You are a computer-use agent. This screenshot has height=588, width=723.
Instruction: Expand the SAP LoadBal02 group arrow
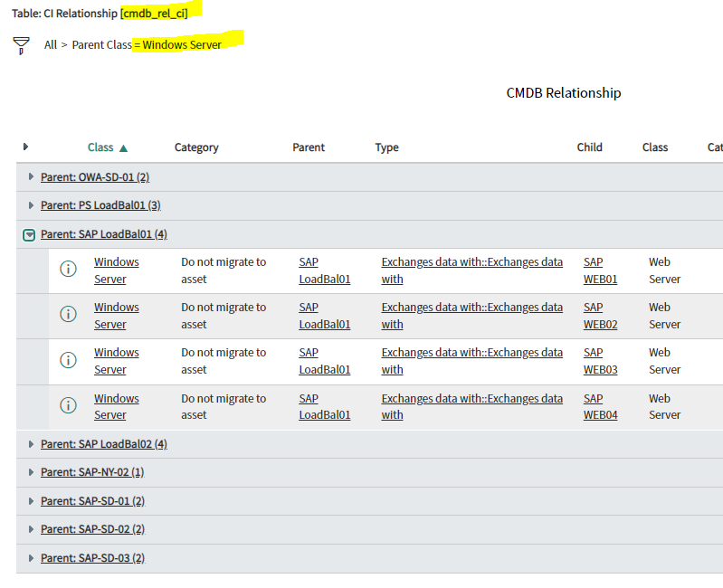[31, 444]
